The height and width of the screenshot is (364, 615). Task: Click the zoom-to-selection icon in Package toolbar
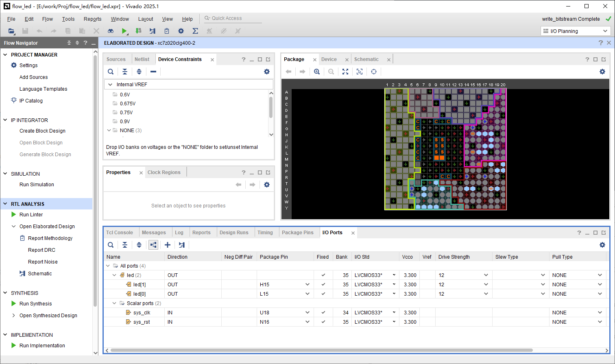coord(360,72)
